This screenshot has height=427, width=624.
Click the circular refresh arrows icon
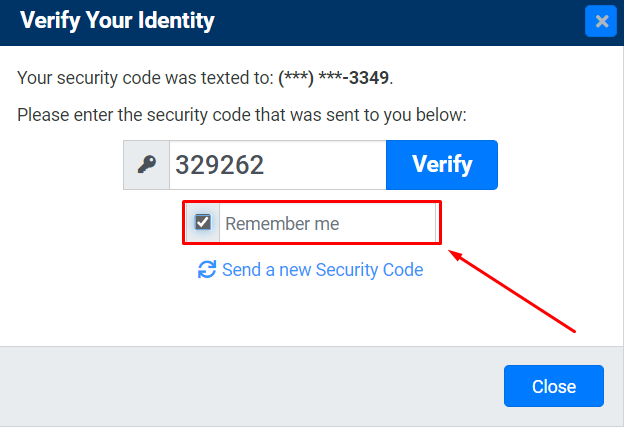207,269
